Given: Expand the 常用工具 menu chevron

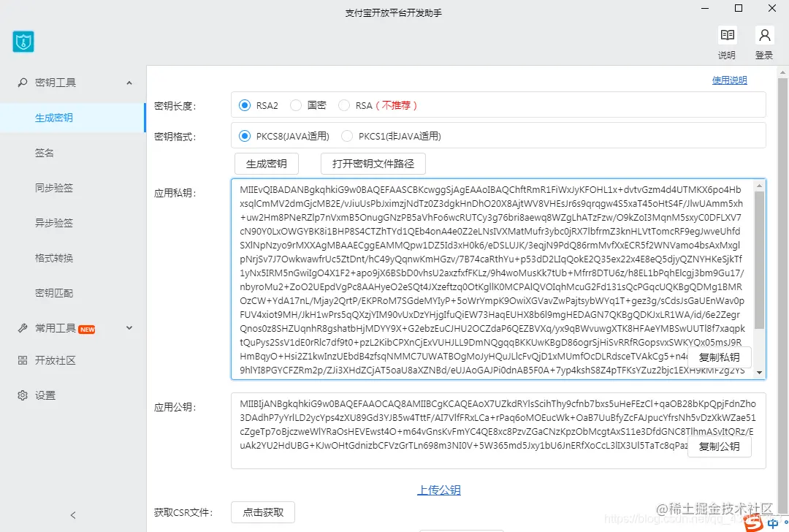Looking at the screenshot, I should click(129, 328).
